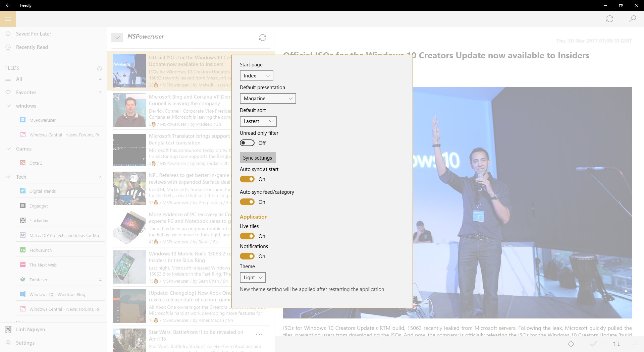Open Default presentation Magazine dropdown
The width and height of the screenshot is (644, 352).
268,99
